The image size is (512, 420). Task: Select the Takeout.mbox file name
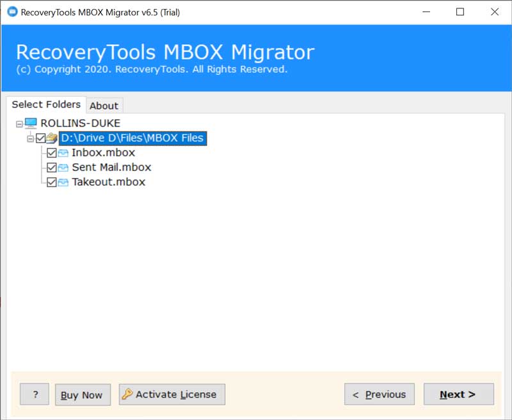(108, 182)
